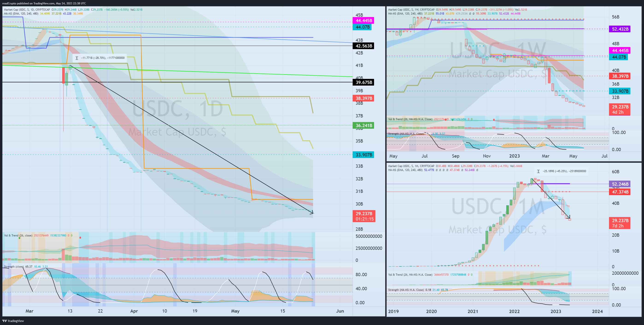The height and width of the screenshot is (325, 644).
Task: Open the 'readCrypto published on TradingView.com' header text
Action: pos(44,3)
